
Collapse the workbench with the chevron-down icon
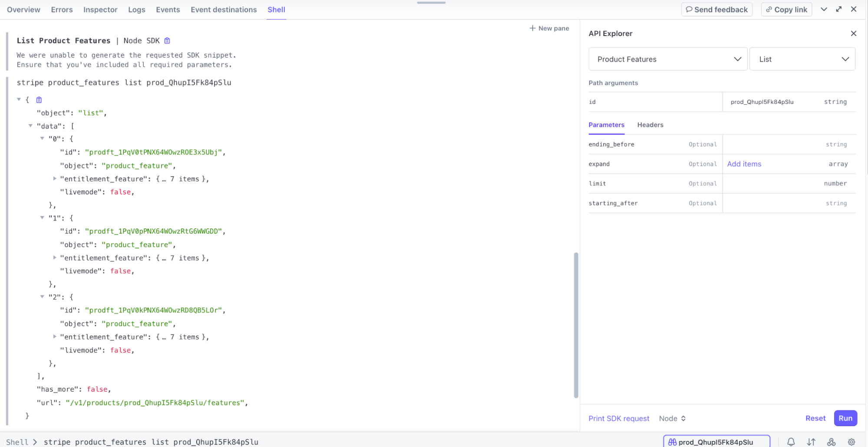(x=824, y=9)
